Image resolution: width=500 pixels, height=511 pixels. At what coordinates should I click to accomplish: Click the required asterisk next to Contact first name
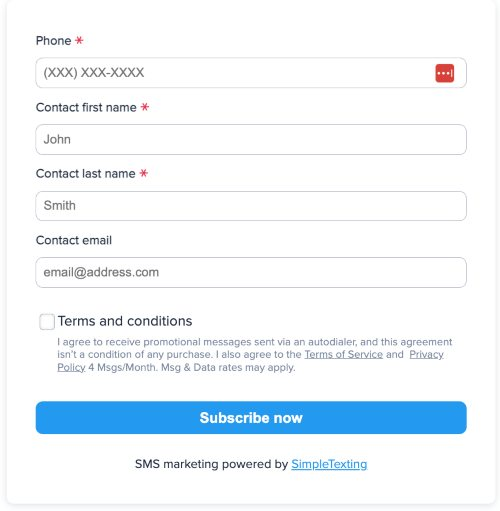(145, 107)
